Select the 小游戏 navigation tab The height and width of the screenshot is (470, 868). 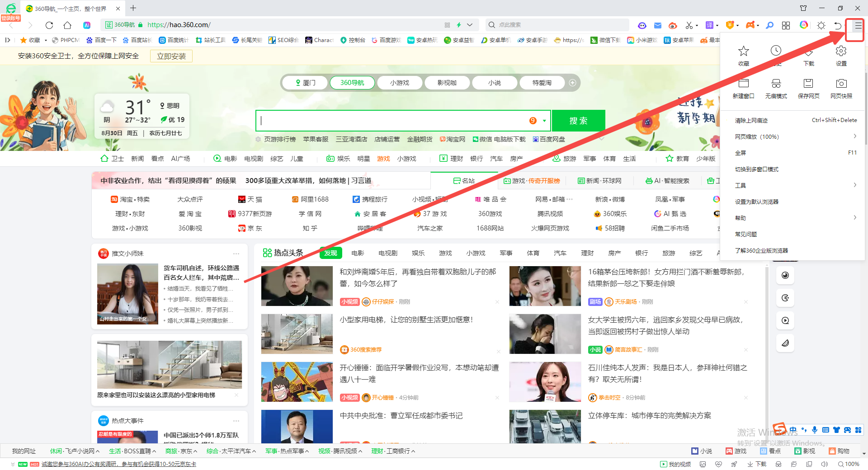pos(400,83)
